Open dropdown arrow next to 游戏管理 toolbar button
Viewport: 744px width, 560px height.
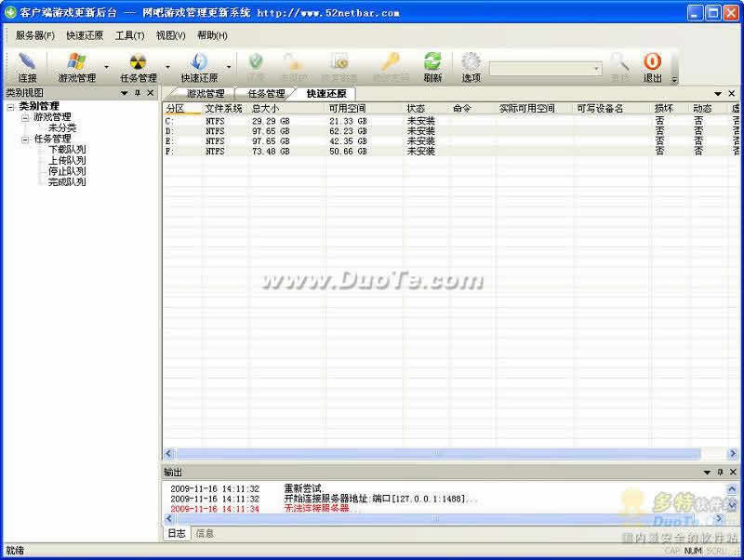point(106,67)
